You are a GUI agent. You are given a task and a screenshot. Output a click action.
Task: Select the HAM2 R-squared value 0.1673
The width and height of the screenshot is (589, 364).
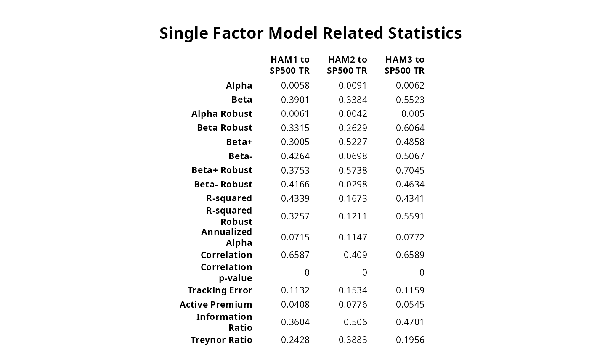353,198
